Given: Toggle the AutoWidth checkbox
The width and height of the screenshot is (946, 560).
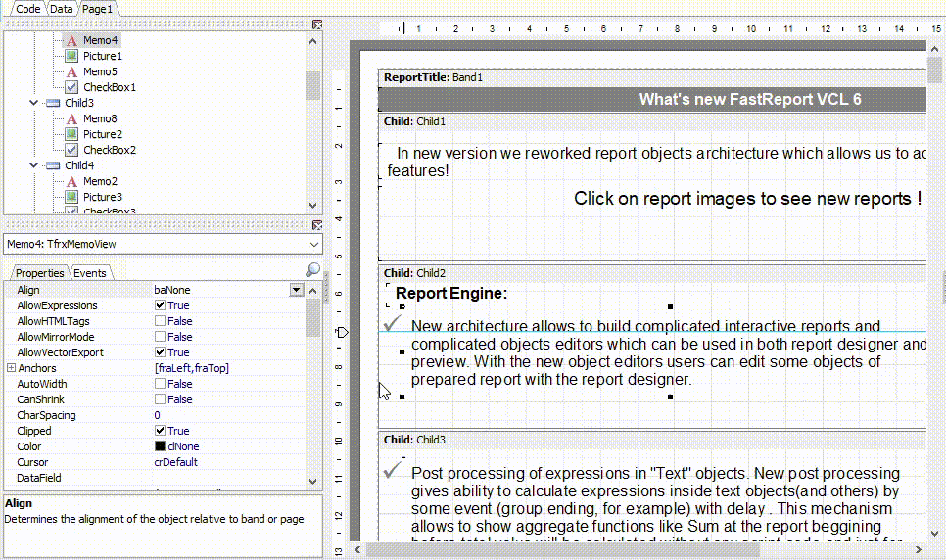Looking at the screenshot, I should tap(160, 384).
